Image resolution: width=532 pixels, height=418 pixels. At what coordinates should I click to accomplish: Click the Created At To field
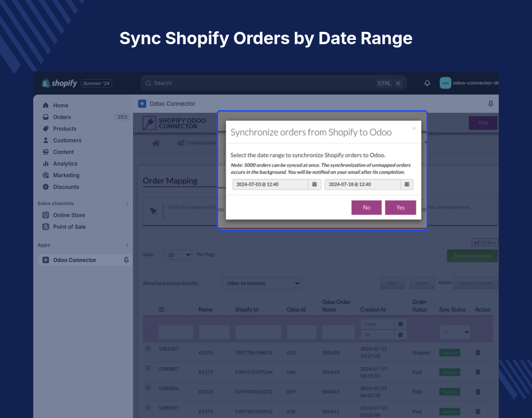378,334
